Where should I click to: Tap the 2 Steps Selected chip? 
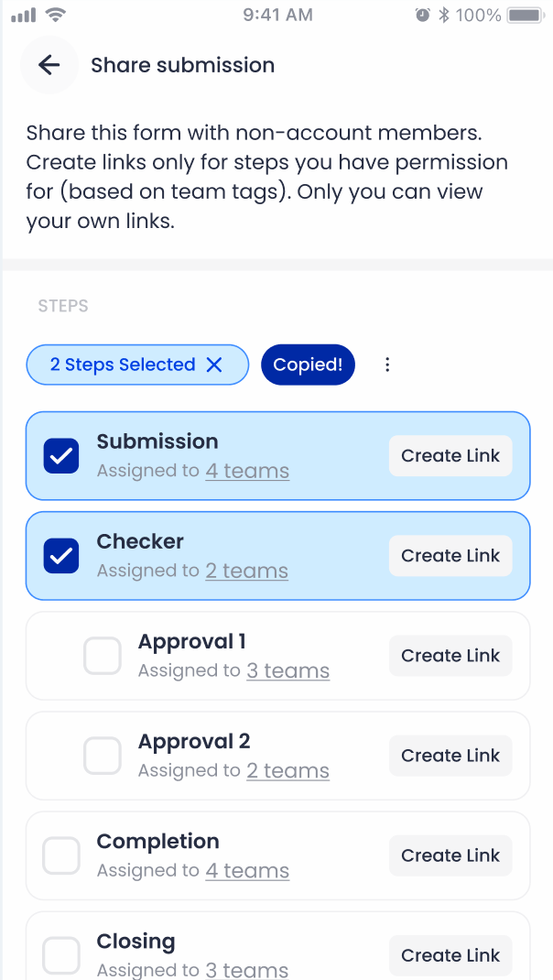coord(122,365)
